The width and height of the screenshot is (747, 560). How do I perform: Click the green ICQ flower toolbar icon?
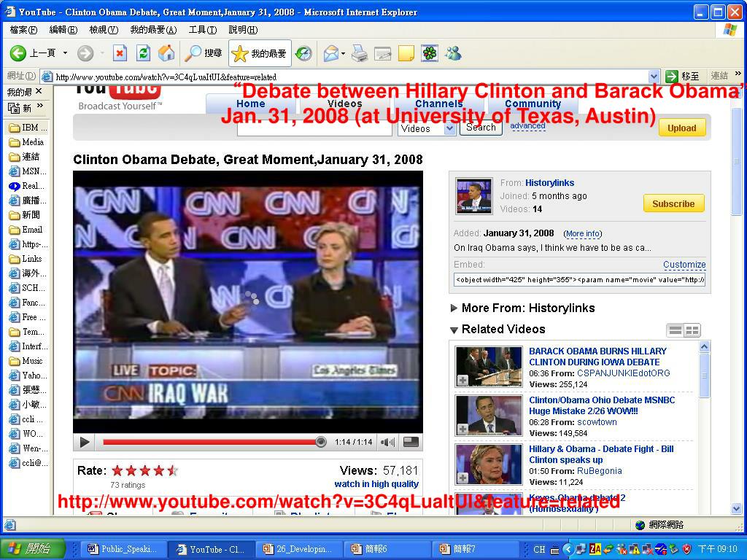click(430, 53)
